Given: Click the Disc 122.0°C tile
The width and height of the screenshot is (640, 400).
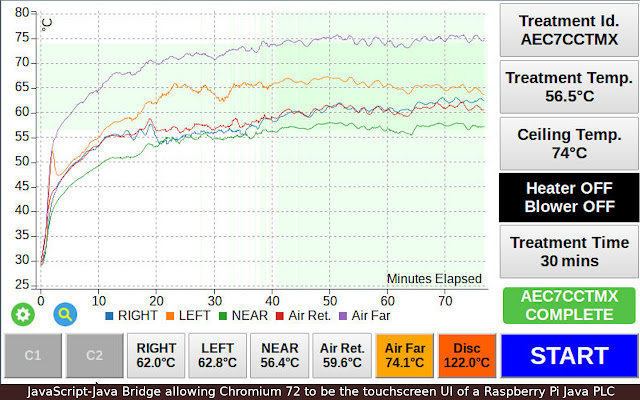Looking at the screenshot, I should pos(467,356).
